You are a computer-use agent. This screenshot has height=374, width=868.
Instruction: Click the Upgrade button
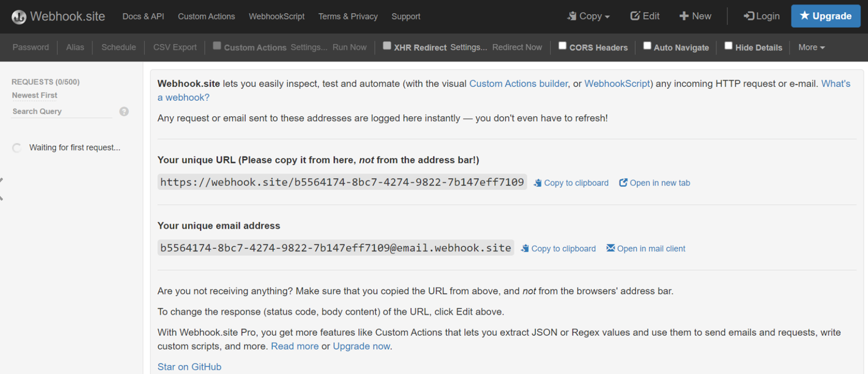pos(826,16)
